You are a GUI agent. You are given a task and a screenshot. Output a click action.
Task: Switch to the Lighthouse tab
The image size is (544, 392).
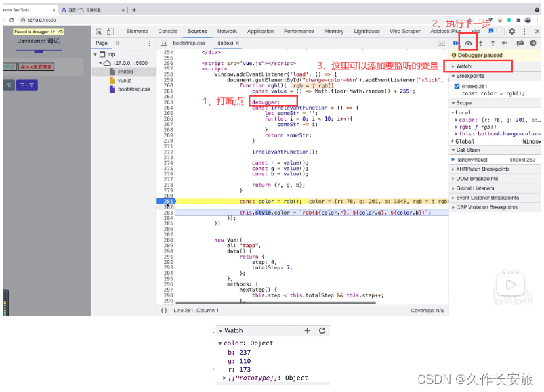pos(367,32)
